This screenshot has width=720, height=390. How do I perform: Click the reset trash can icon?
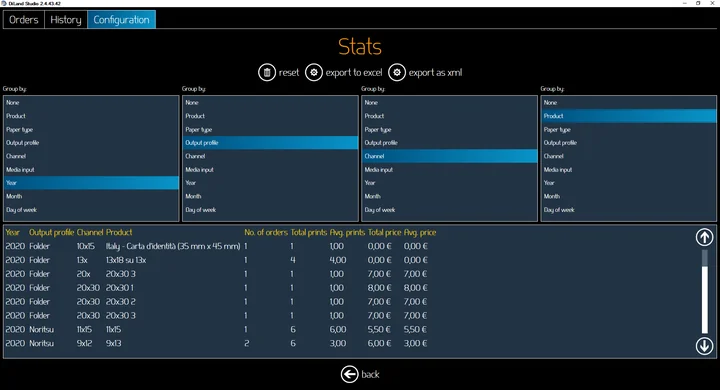(267, 73)
